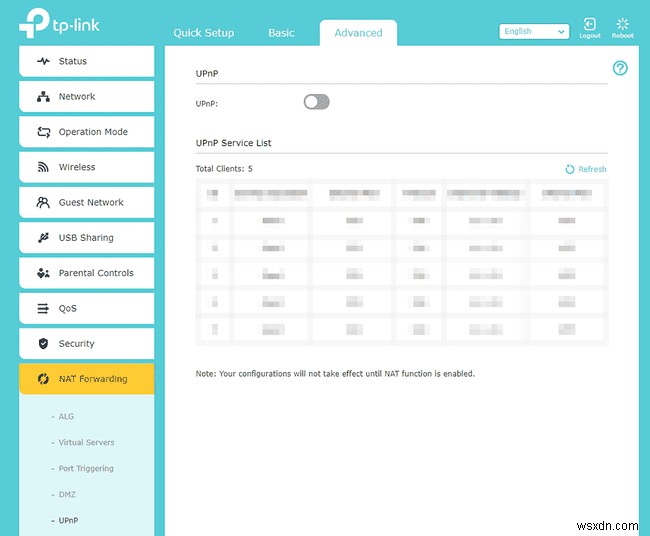Screen dimensions: 650x536
Task: Open the Wireless menu item
Action: pyautogui.click(x=87, y=167)
